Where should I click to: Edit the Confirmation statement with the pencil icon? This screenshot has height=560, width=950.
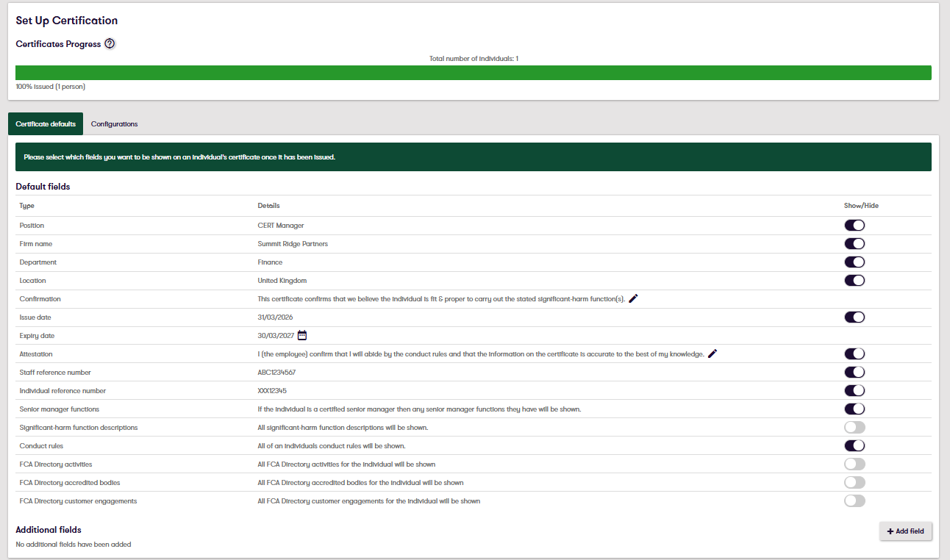(633, 298)
